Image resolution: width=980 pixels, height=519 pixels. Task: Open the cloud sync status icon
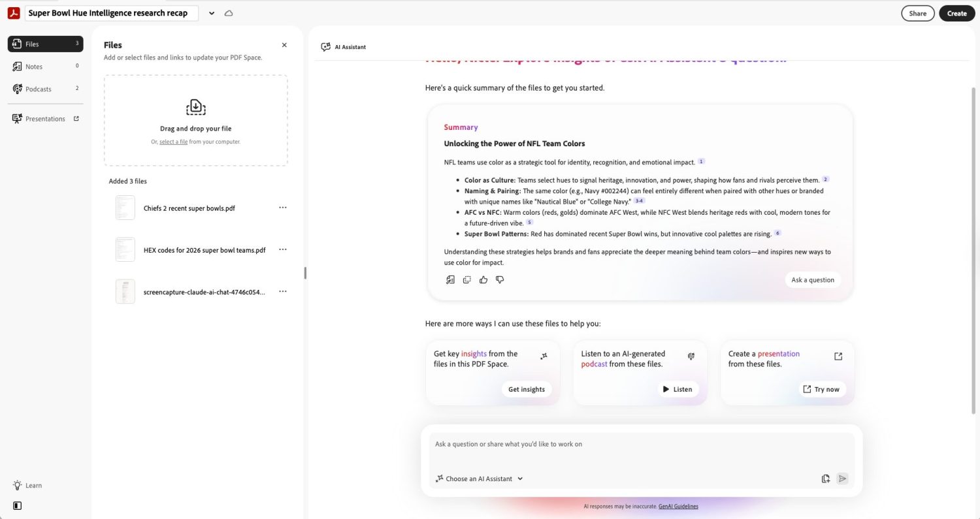pyautogui.click(x=229, y=13)
